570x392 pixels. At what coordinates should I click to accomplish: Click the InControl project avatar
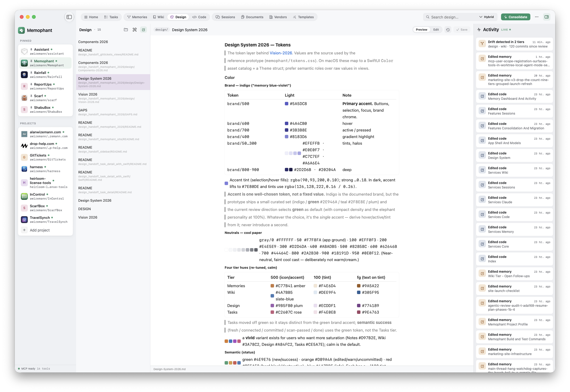(24, 196)
